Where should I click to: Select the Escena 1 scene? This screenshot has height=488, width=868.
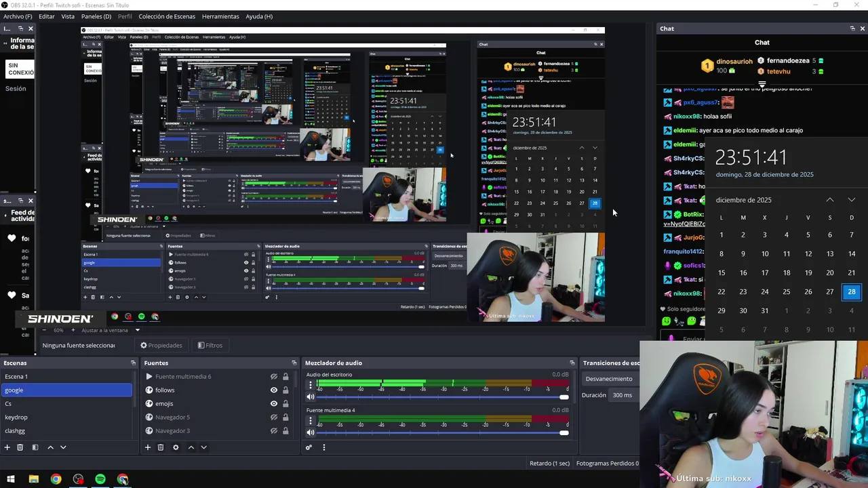pos(66,377)
